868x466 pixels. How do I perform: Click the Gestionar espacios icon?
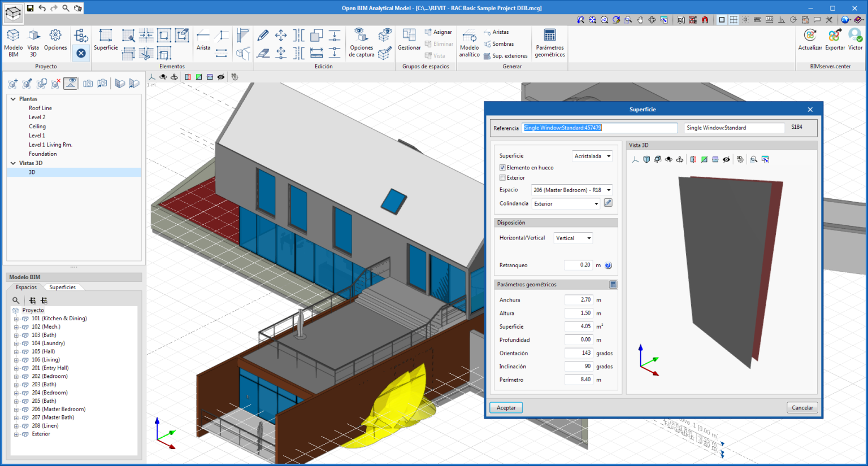409,36
